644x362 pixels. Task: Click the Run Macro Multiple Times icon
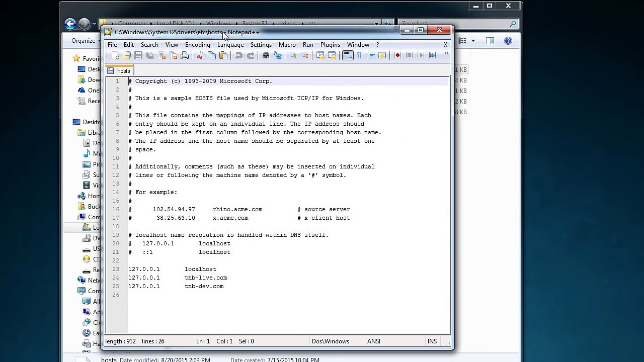click(x=432, y=55)
